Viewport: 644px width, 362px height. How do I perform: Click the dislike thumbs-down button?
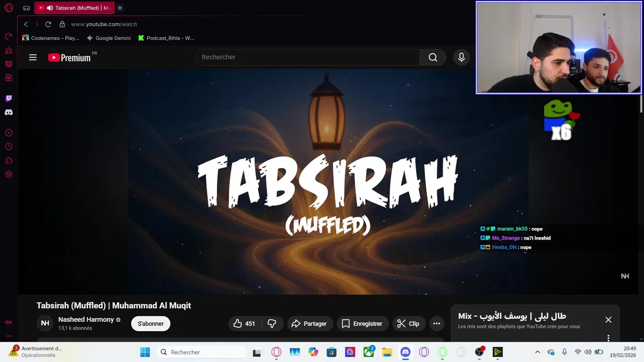(272, 324)
